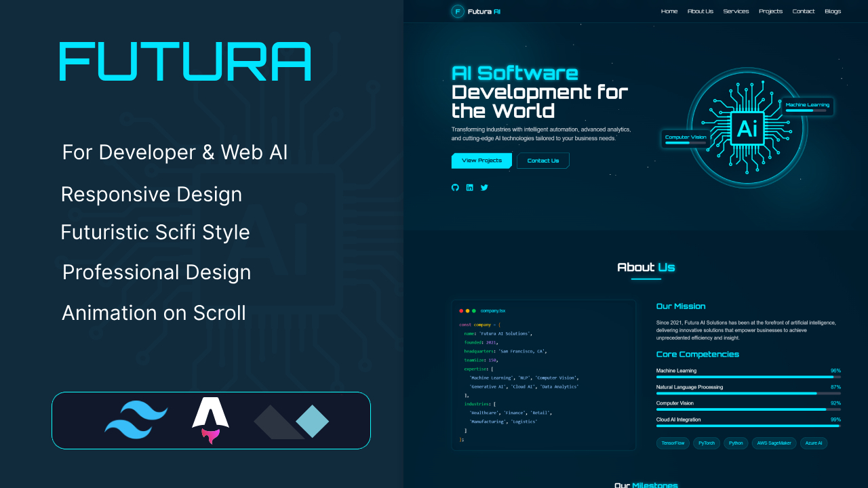Screen dimensions: 868x488
Task: Go to About Us in navigation
Action: click(701, 12)
